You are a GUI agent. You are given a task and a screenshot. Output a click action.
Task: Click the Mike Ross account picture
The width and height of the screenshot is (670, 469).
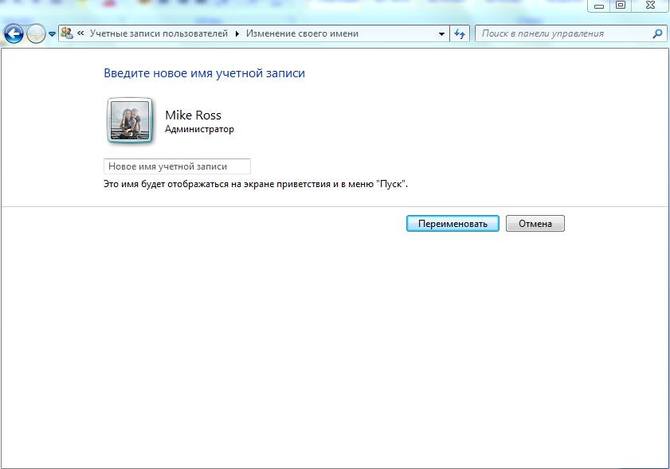[129, 121]
